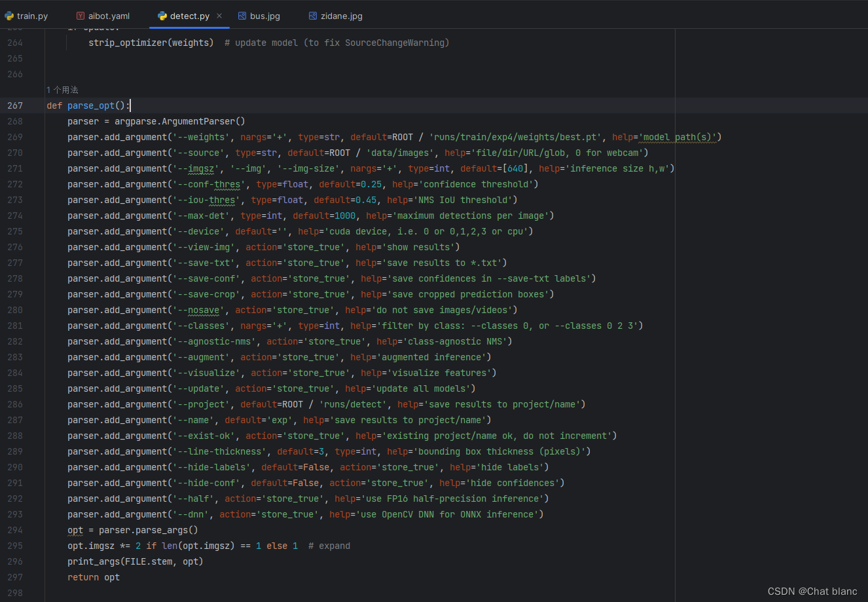
Task: Click the 1000 default value
Action: tap(345, 216)
